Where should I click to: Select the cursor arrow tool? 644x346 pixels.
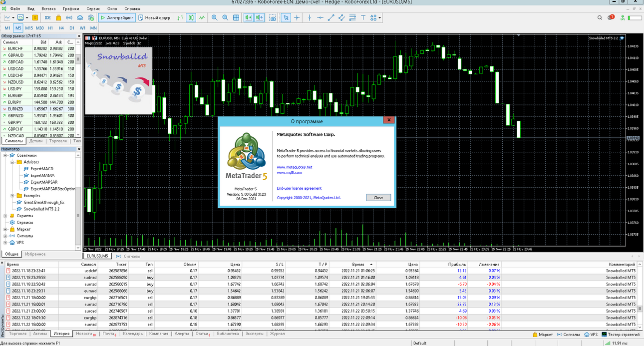pos(286,17)
